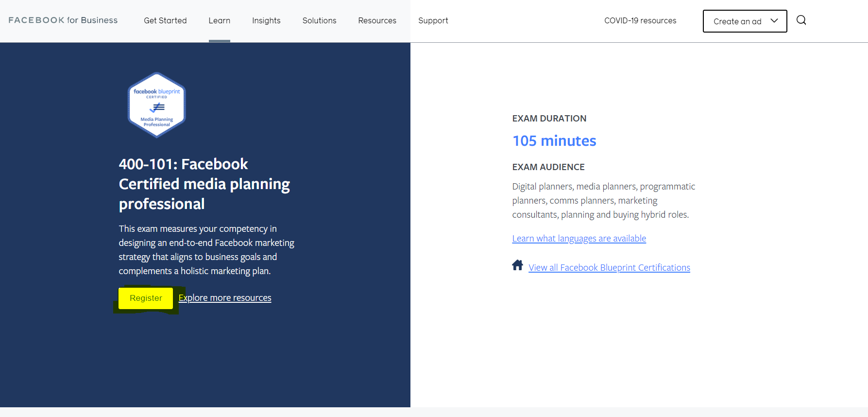Viewport: 868px width, 417px height.
Task: Click the yellow Register button
Action: coord(146,298)
